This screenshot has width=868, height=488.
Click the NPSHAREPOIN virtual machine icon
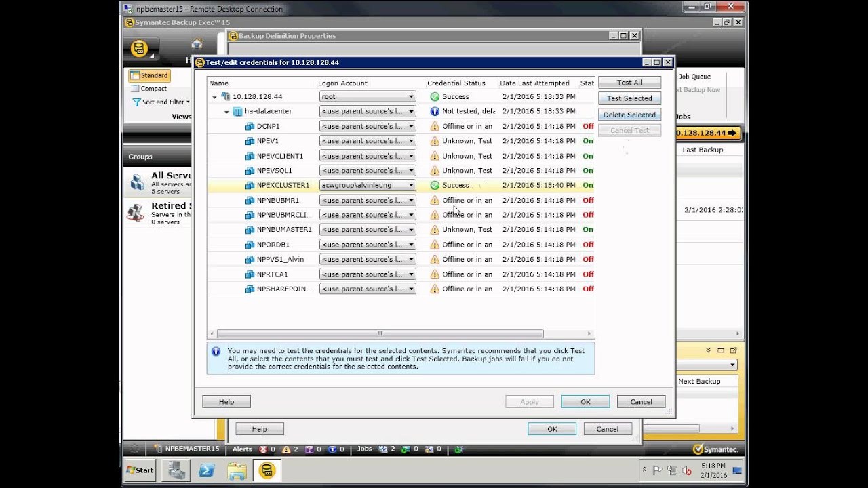tap(250, 289)
